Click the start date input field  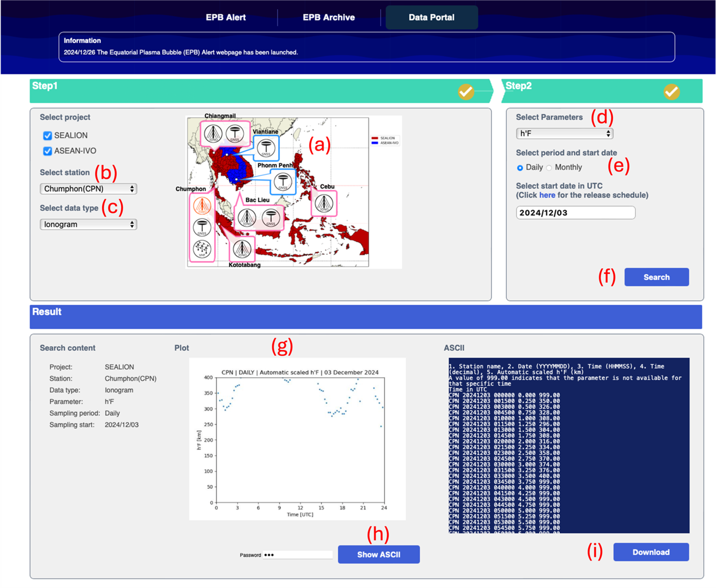click(x=575, y=213)
